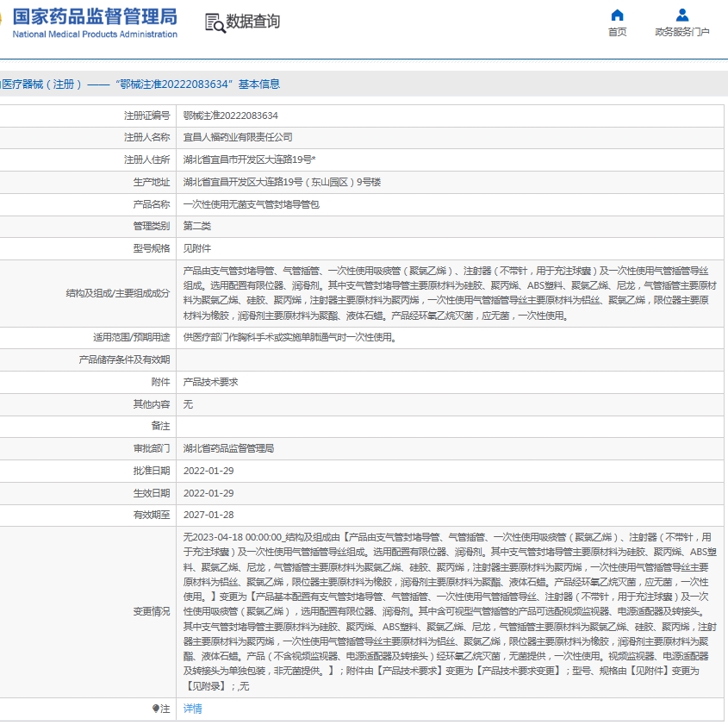Click the National Medical Products Administration subtitle
The height and width of the screenshot is (725, 728).
(95, 34)
